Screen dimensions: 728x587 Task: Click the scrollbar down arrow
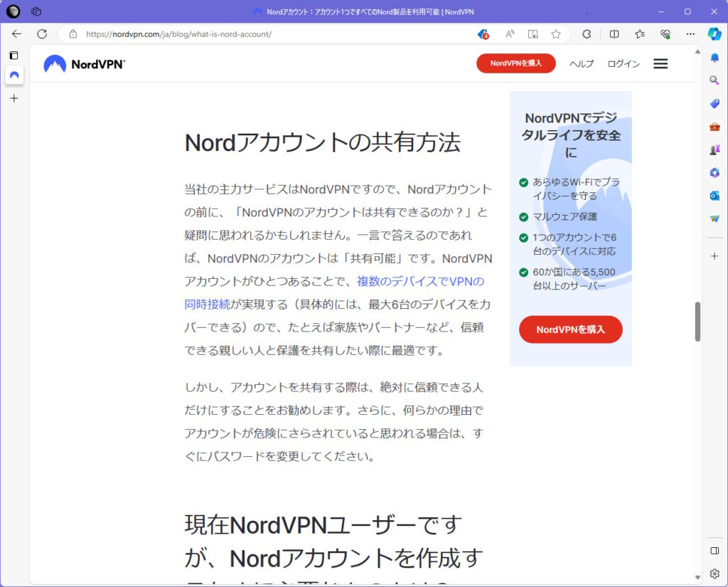click(697, 577)
